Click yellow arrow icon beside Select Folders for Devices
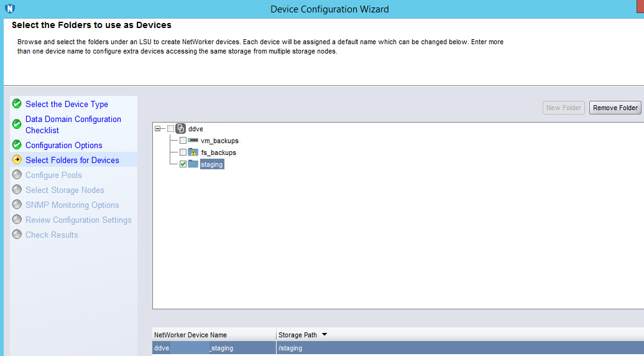The width and height of the screenshot is (644, 356). (17, 159)
